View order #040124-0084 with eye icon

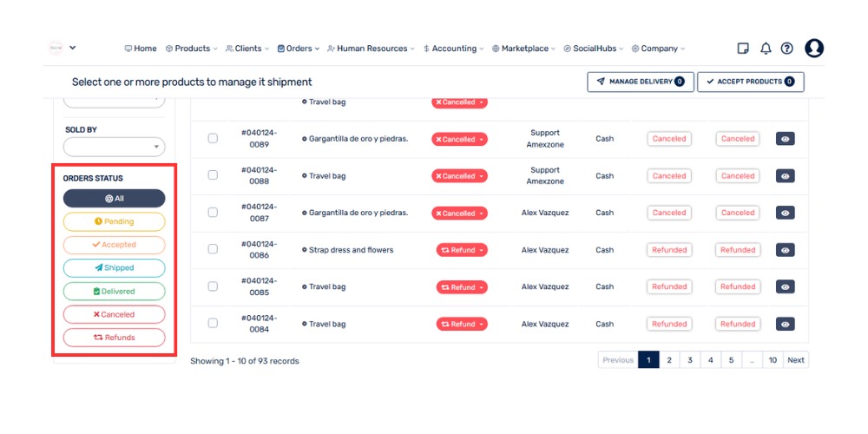785,324
